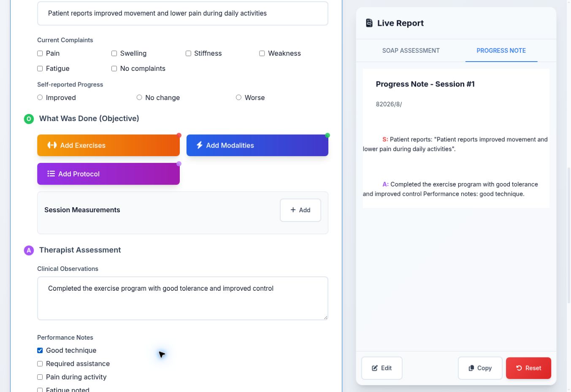The image size is (571, 392).
Task: Reset the live report
Action: point(528,368)
